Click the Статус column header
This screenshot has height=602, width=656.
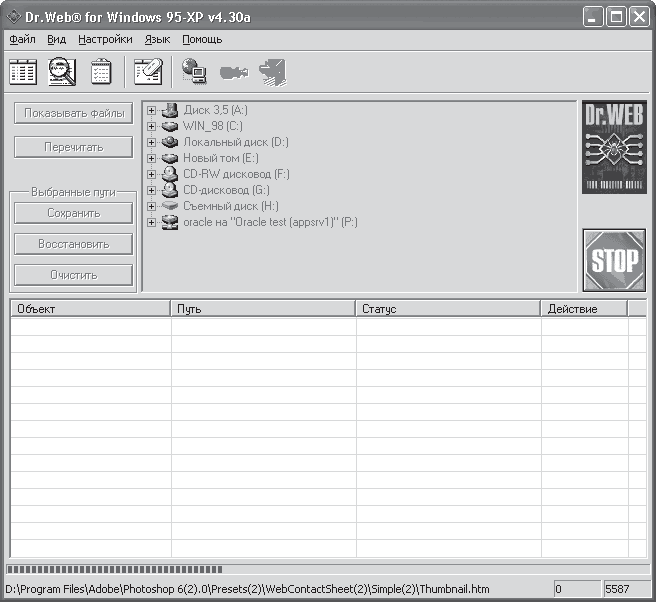[x=448, y=309]
